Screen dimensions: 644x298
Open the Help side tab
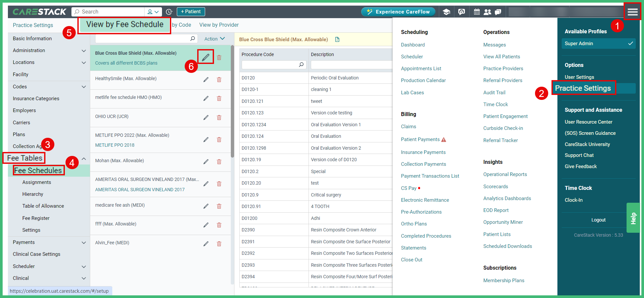[633, 218]
